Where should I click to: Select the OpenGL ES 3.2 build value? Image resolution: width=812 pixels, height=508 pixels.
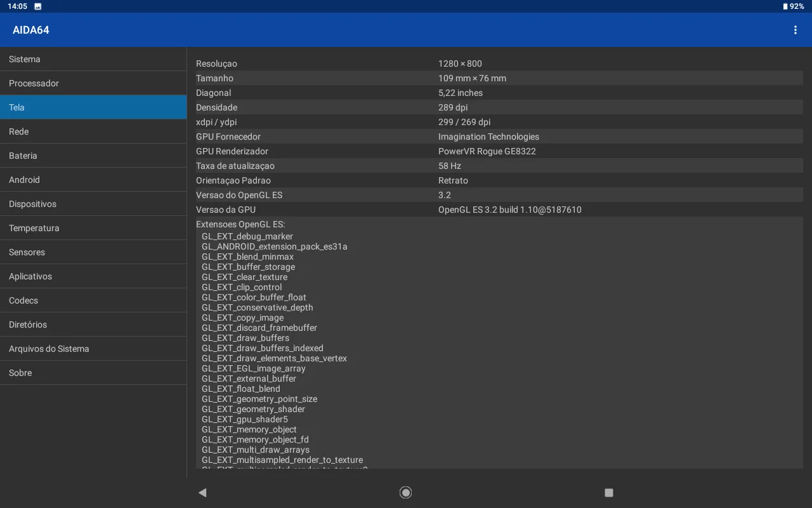point(510,210)
